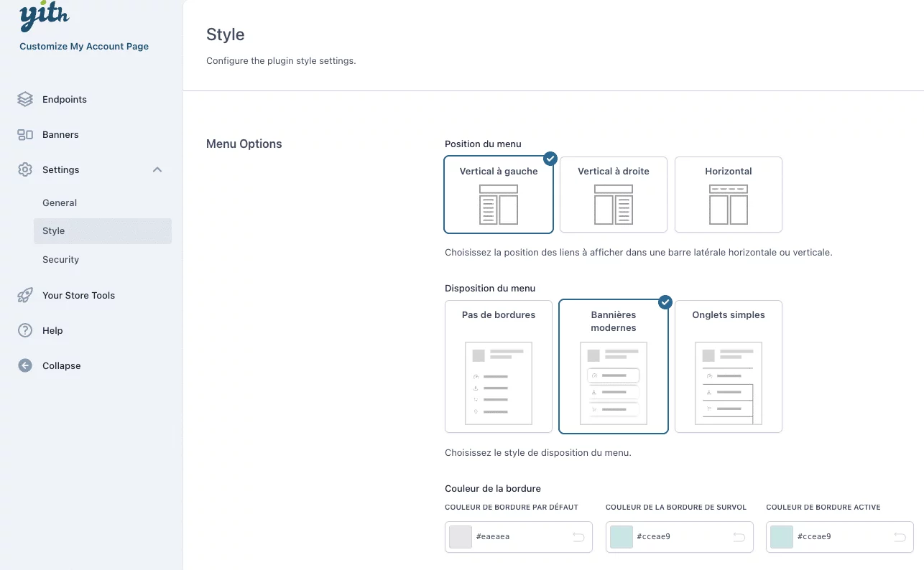Collapse the sidebar navigation
Viewport: 924px width, 570px height.
click(x=61, y=365)
